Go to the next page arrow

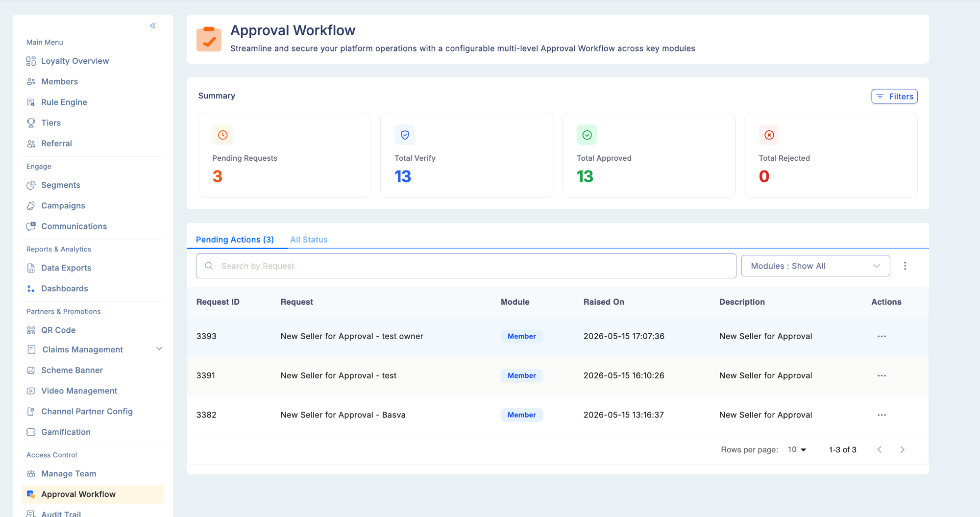pos(902,449)
